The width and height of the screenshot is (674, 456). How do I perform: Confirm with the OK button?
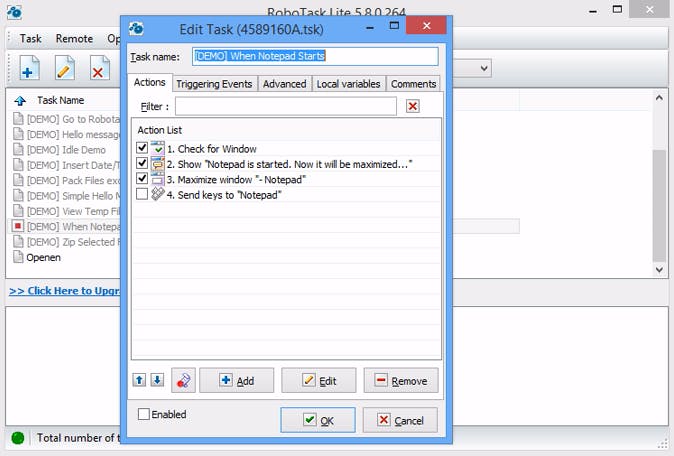tap(318, 420)
